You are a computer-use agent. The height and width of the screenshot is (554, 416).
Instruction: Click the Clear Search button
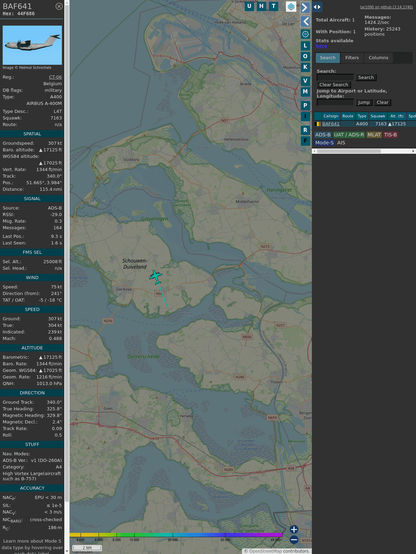334,85
